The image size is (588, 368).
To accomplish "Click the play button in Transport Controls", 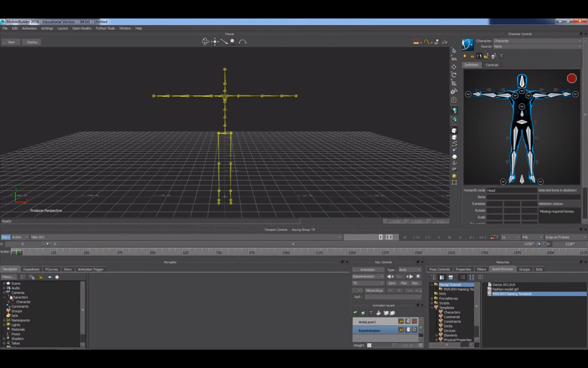I will click(x=460, y=237).
